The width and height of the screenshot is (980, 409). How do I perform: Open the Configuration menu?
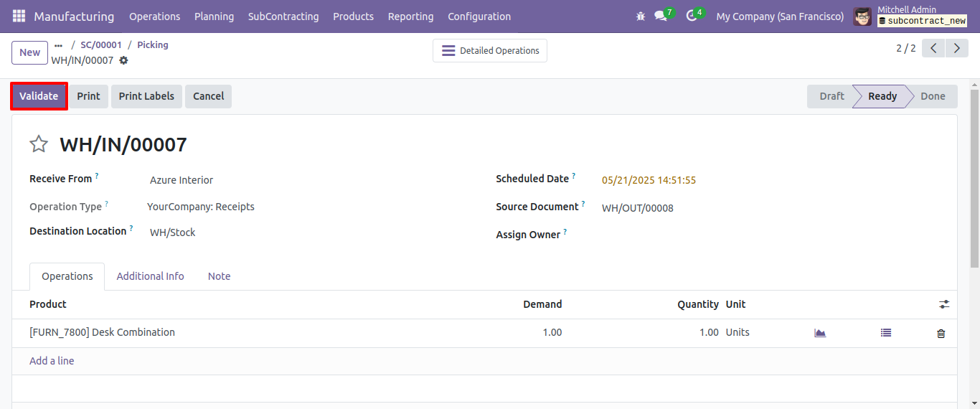pyautogui.click(x=479, y=16)
